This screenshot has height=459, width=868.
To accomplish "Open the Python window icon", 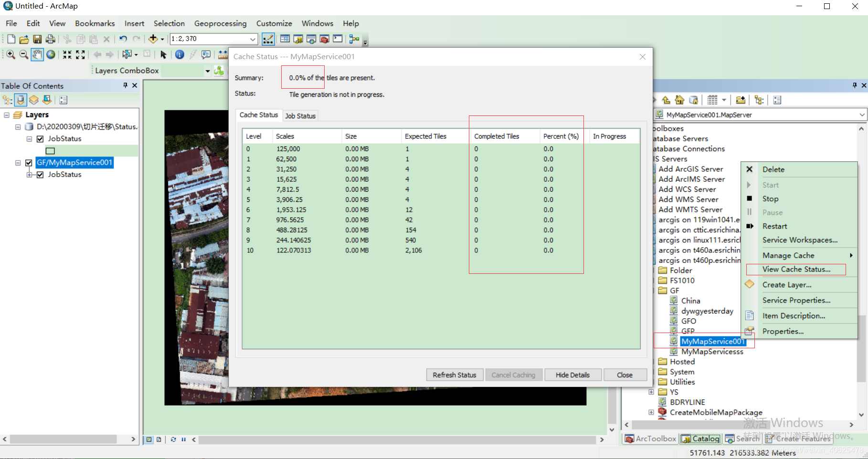I will [x=338, y=39].
